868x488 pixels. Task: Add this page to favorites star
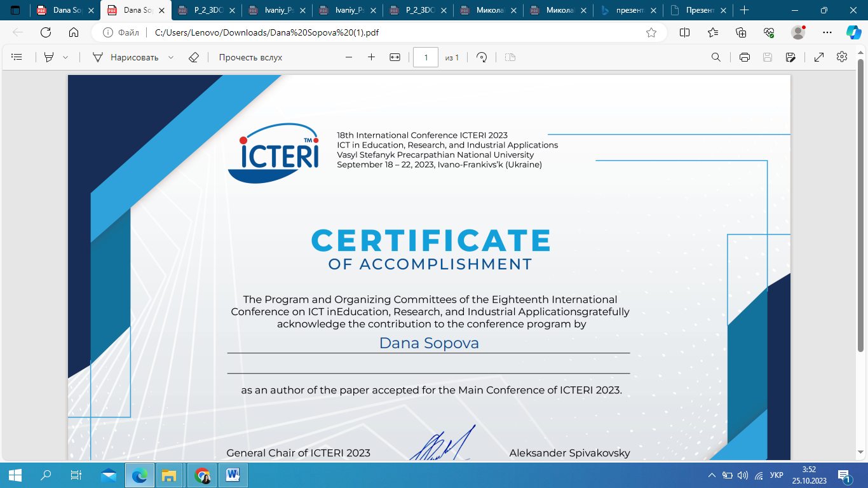click(651, 32)
